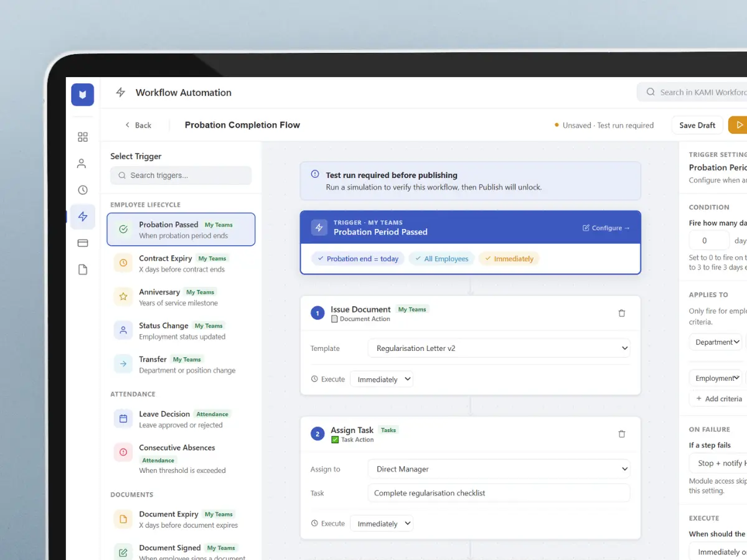The image size is (747, 560).
Task: Open the document icon in sidebar
Action: (83, 269)
